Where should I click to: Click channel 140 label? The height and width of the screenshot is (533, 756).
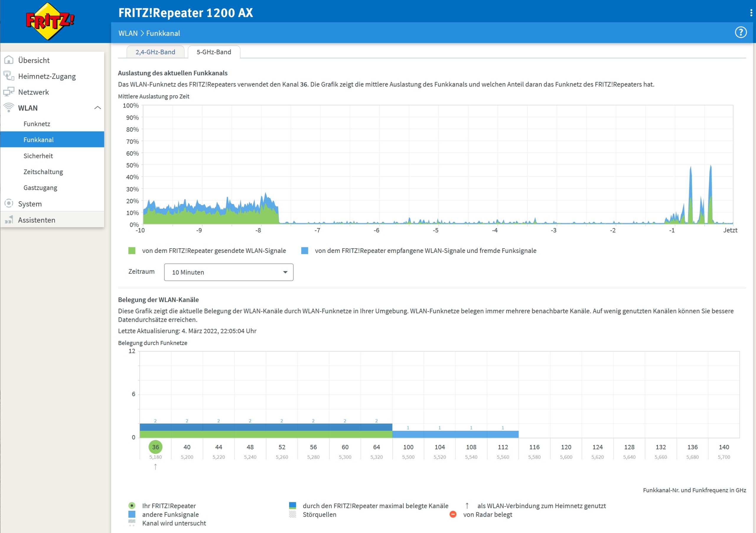pyautogui.click(x=724, y=447)
